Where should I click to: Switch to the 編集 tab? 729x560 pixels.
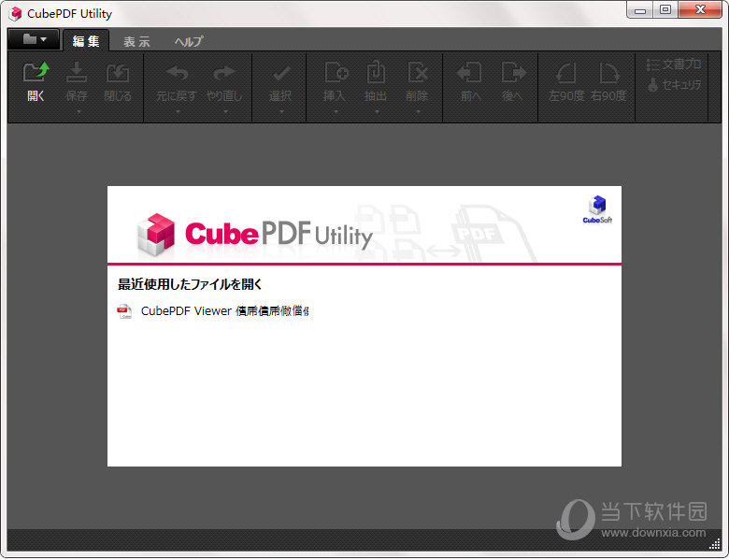86,41
